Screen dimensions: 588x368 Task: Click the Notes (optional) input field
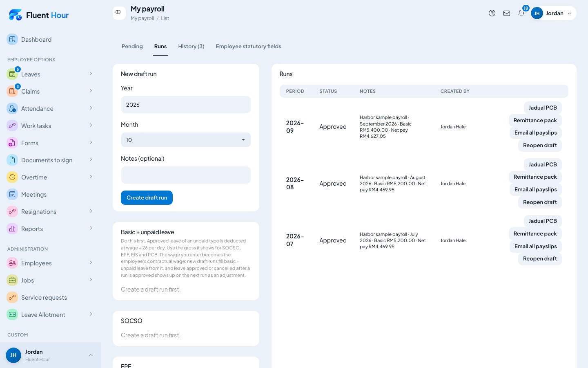[186, 175]
